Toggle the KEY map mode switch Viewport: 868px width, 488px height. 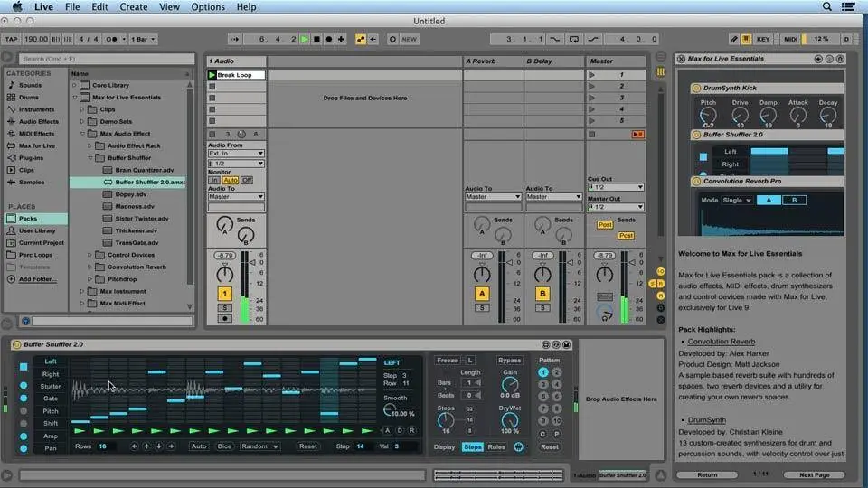[763, 39]
